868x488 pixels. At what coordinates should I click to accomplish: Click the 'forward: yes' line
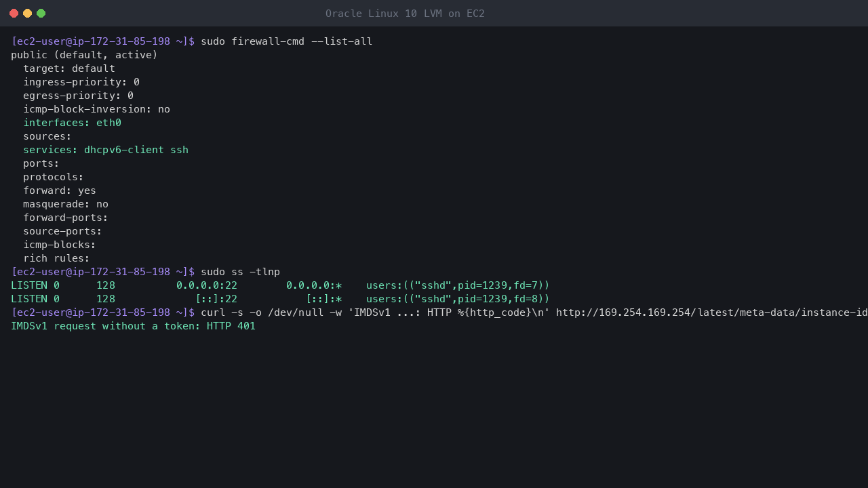60,190
